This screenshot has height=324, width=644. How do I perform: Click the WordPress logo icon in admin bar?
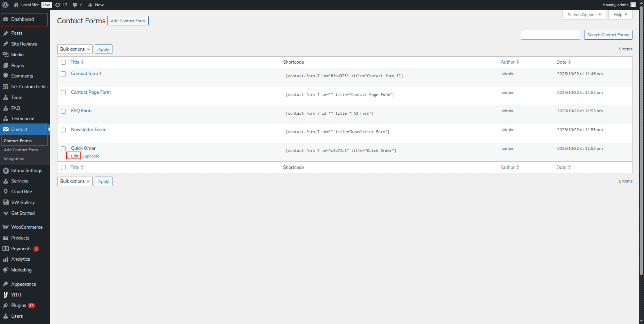click(5, 5)
